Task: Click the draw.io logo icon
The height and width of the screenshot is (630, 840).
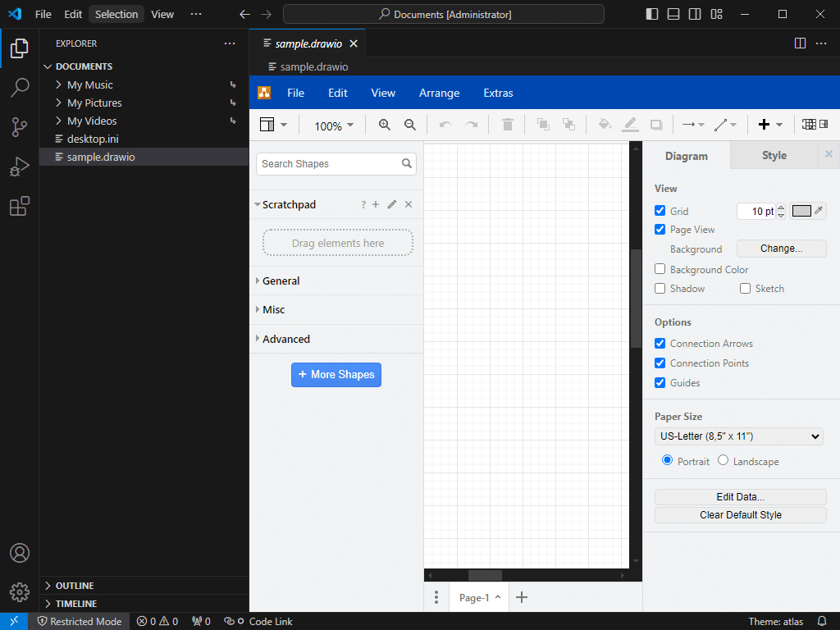Action: (264, 93)
